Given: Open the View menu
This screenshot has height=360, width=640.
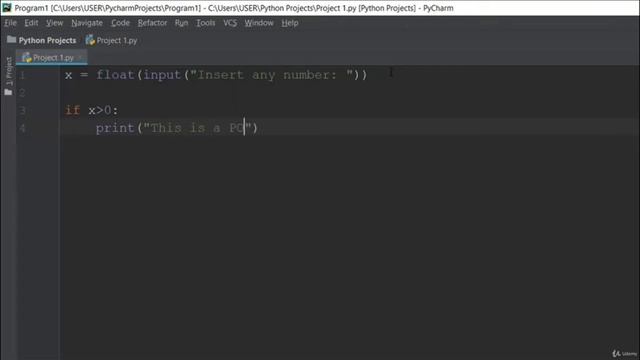Looking at the screenshot, I should tap(54, 23).
